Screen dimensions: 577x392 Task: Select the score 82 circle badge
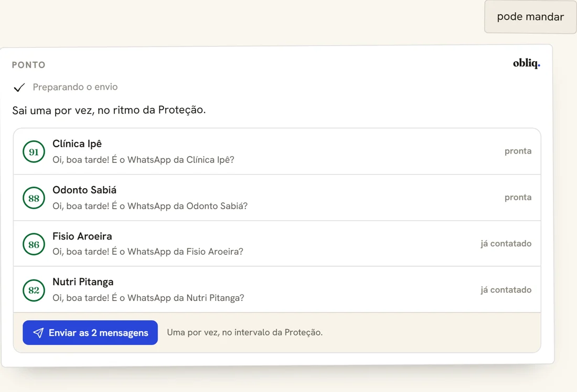[34, 290]
